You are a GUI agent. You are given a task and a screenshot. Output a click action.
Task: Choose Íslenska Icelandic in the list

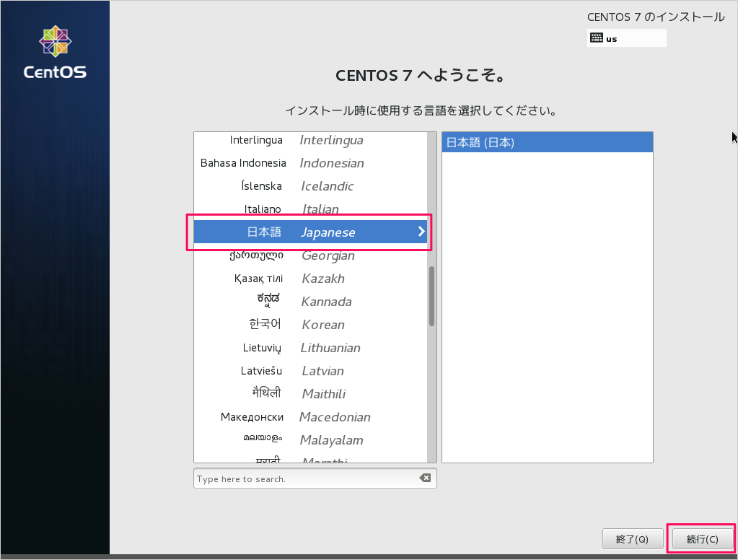pyautogui.click(x=311, y=186)
